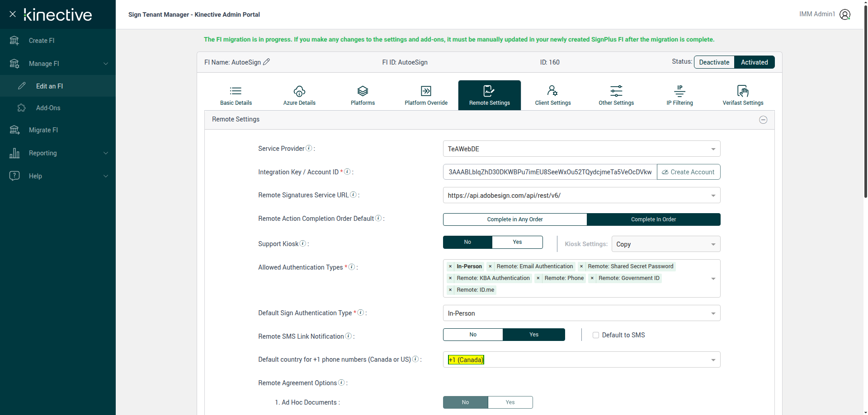
Task: Set Support Kiosk to Yes
Action: tap(517, 242)
